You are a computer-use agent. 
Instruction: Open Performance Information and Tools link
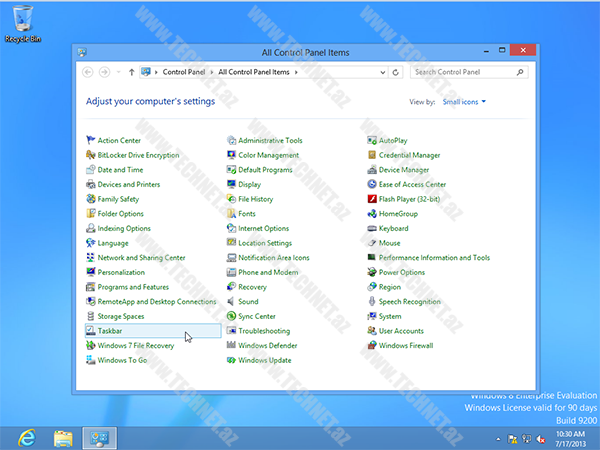tap(434, 258)
